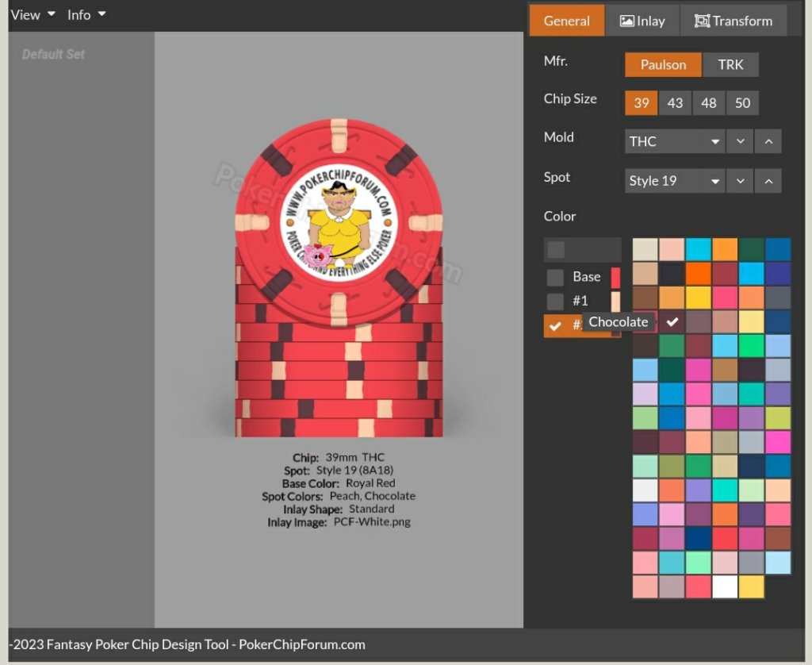This screenshot has height=665, width=812.
Task: Pick the dark green swatch in first palette row
Action: (751, 249)
